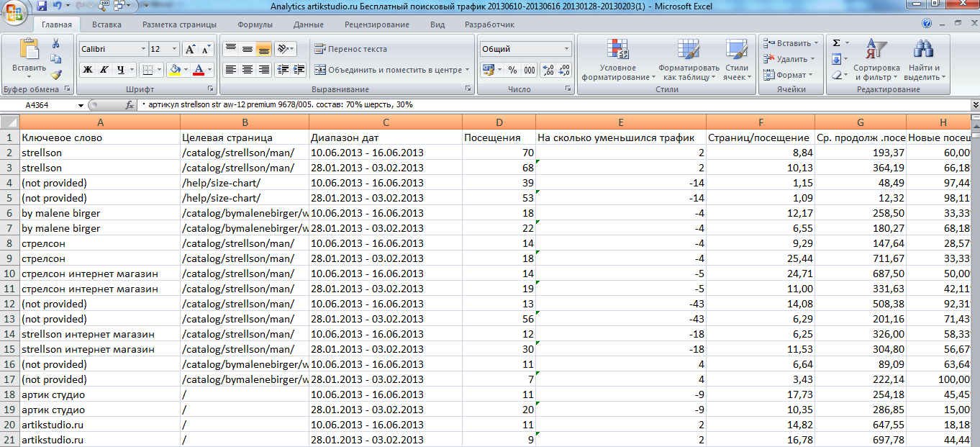Toggle bottom vertical alignment (highlighted)
The width and height of the screenshot is (980, 447).
click(x=263, y=49)
